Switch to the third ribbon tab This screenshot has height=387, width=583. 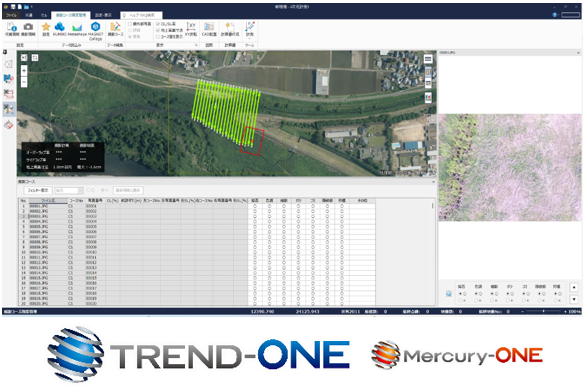pos(44,15)
